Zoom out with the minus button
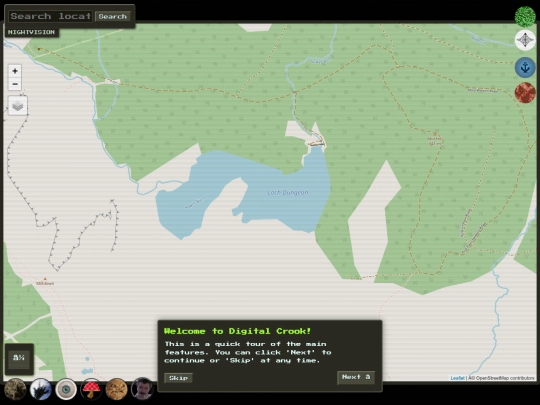540x405 pixels. click(15, 84)
